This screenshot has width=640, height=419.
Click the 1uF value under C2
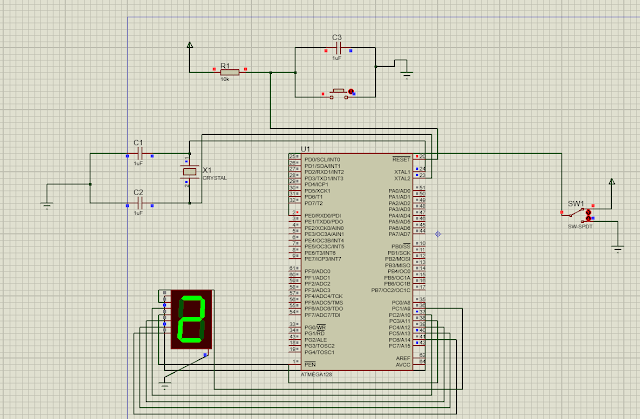click(138, 213)
